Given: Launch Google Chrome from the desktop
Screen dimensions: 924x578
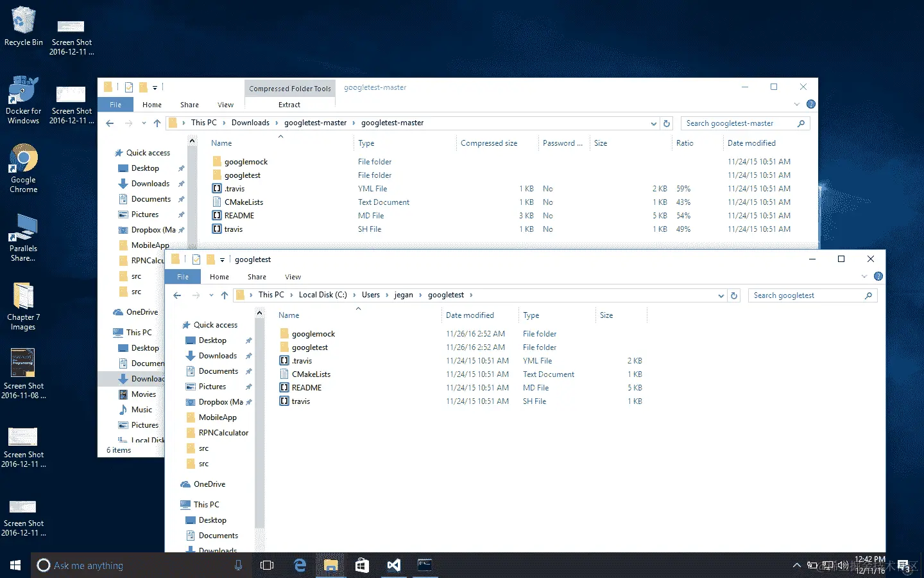Looking at the screenshot, I should click(x=24, y=168).
